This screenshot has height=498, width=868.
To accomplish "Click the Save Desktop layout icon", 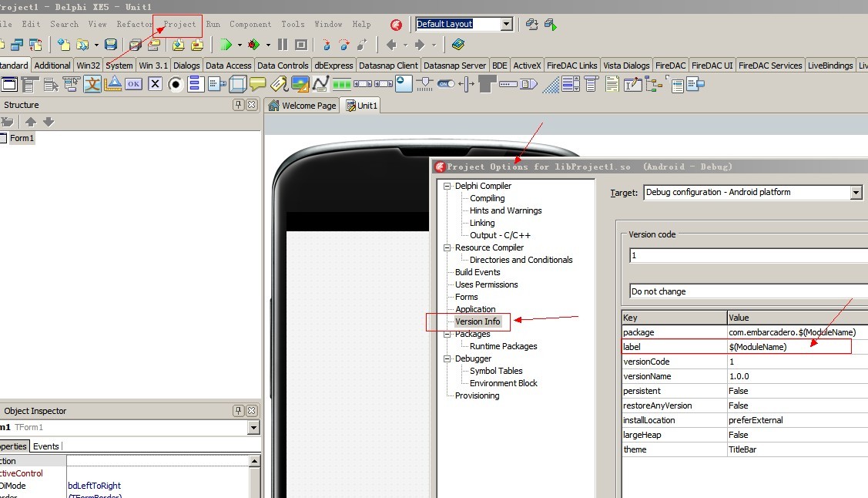I will (532, 24).
